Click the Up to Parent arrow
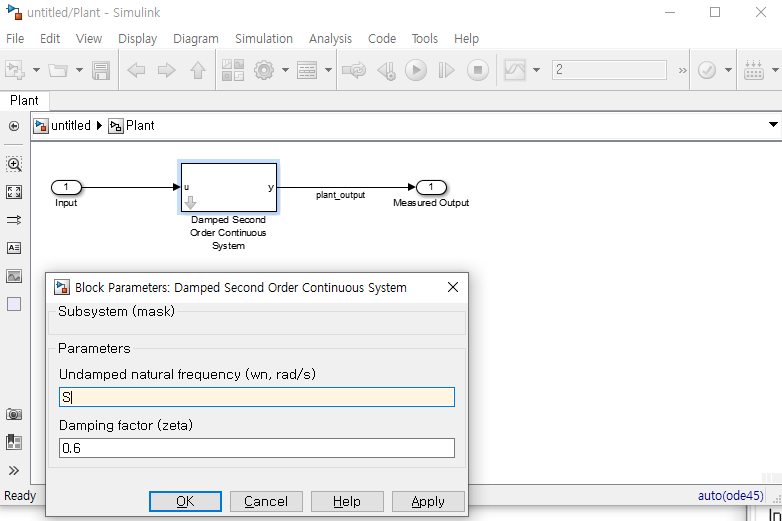The height and width of the screenshot is (521, 782). [198, 70]
